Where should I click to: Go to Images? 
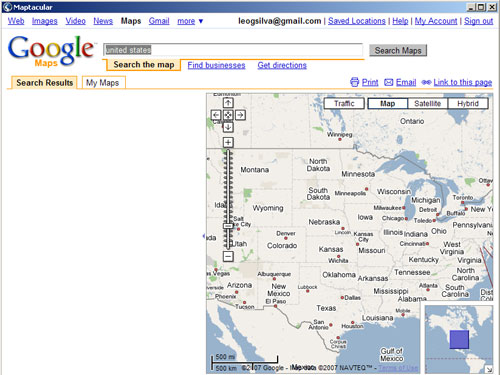click(x=45, y=21)
